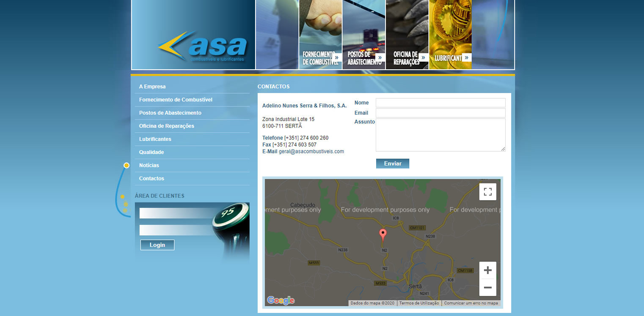Open Oficina de Reparações banner arrow
644x316 pixels.
424,57
